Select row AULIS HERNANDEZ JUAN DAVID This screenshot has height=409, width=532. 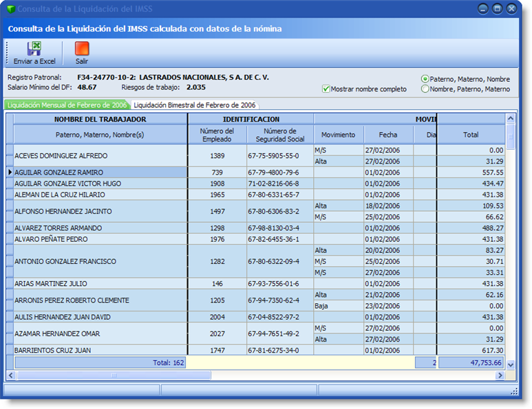100,317
